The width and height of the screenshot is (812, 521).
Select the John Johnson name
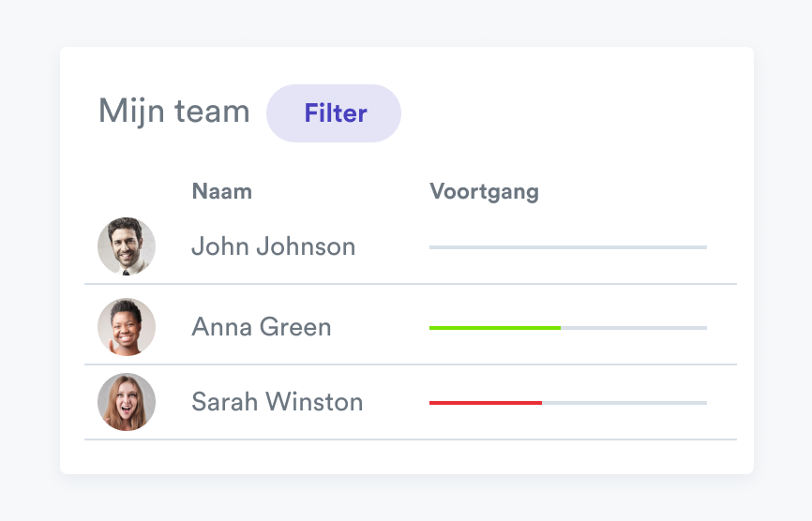click(x=273, y=246)
